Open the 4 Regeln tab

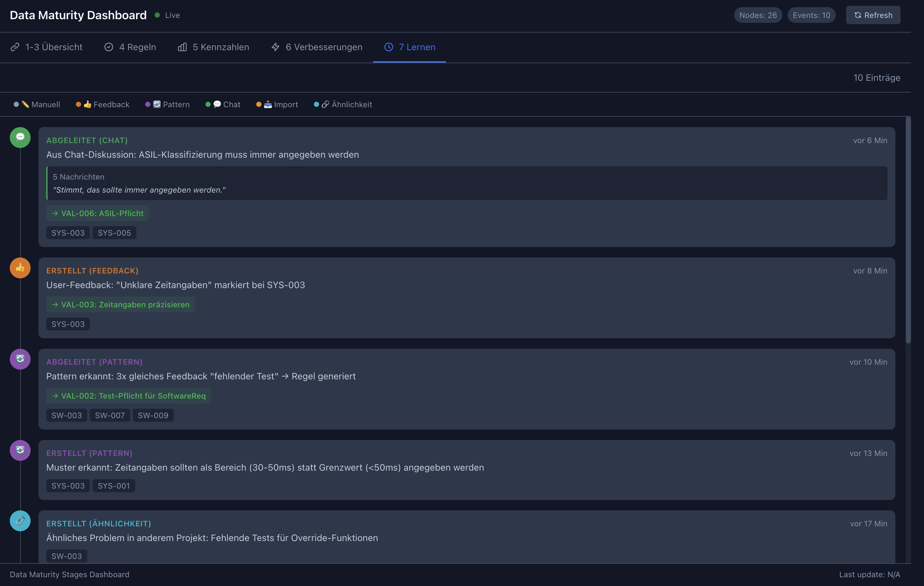130,47
